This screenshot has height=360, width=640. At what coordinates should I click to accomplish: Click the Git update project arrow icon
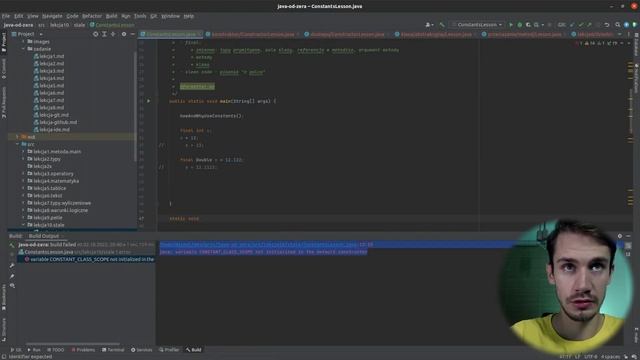(572, 25)
